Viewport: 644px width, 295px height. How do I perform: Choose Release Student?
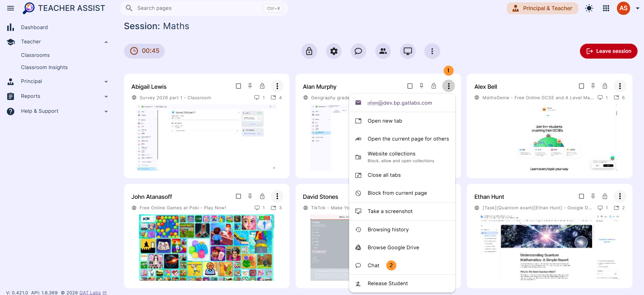pos(402,283)
